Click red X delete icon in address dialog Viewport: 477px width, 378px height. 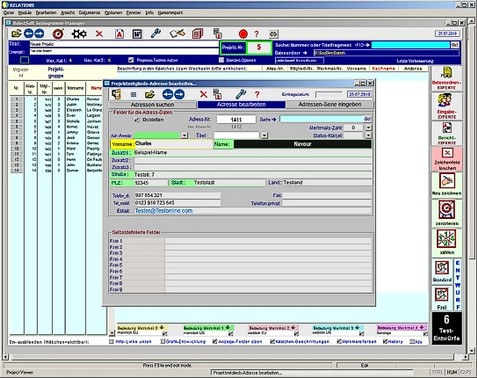[x=203, y=95]
